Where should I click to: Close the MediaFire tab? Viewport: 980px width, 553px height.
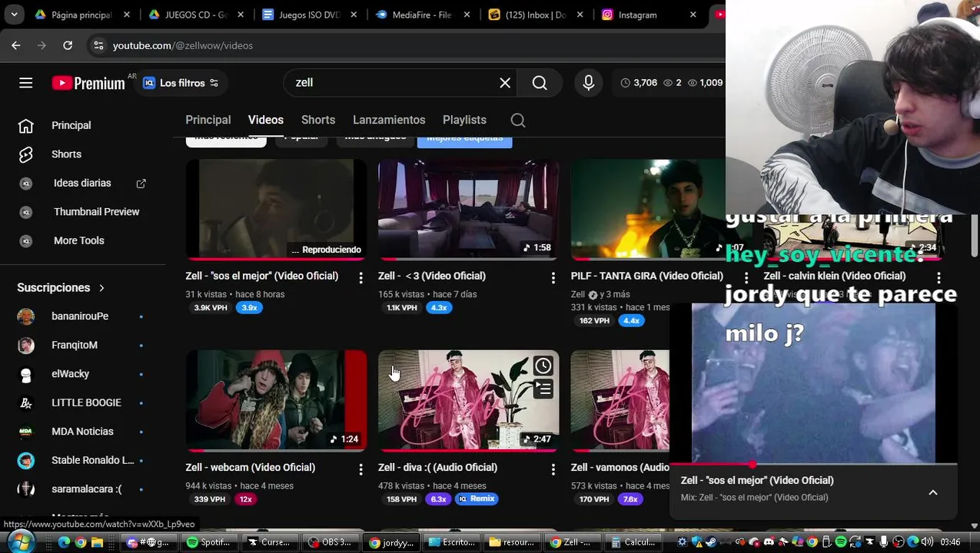(x=466, y=15)
